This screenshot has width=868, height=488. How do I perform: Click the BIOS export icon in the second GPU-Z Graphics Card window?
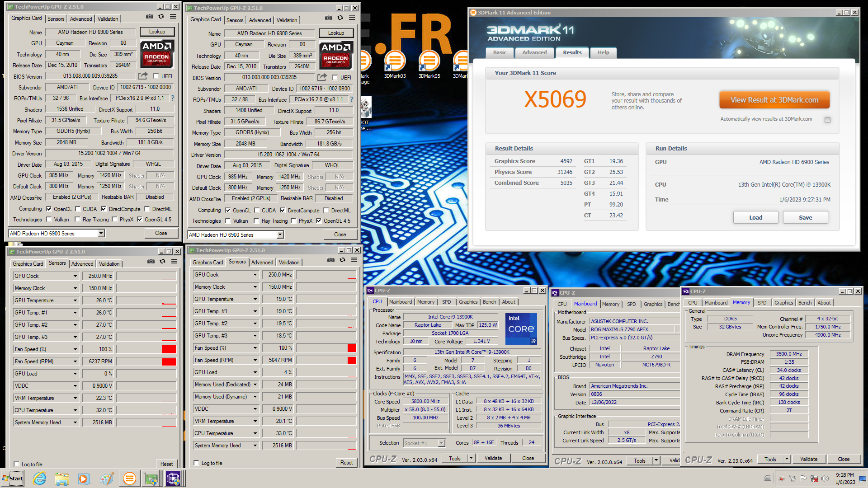coord(322,77)
